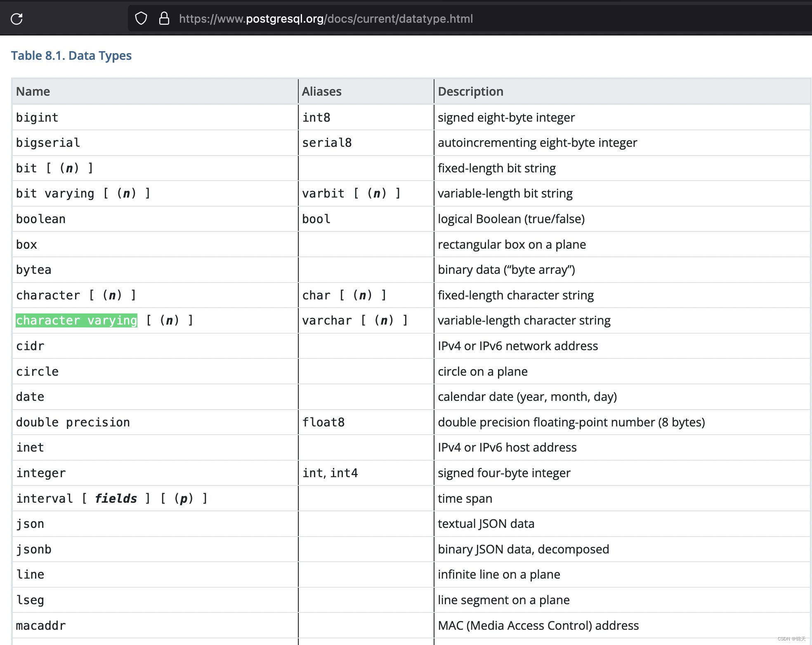Open the tracking protection shield panel
Image resolution: width=812 pixels, height=645 pixels.
pos(141,18)
